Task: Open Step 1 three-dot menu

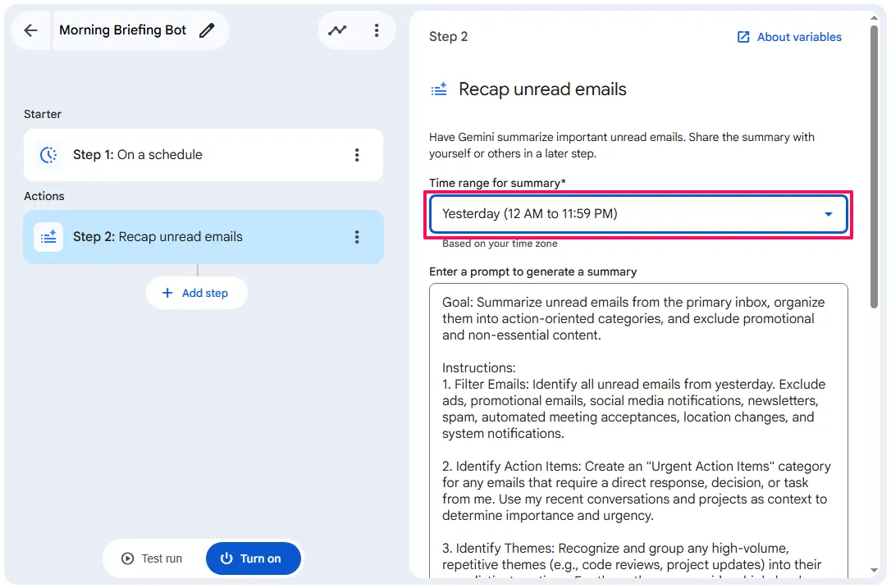Action: [357, 155]
